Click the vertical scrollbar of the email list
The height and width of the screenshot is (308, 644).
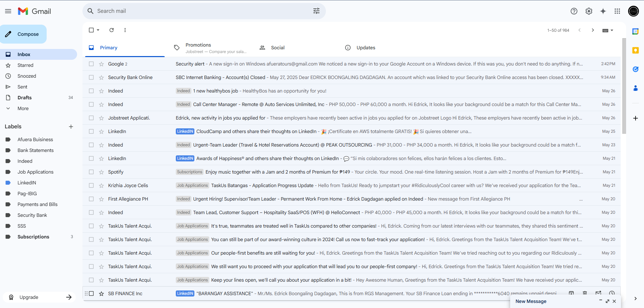click(x=624, y=86)
